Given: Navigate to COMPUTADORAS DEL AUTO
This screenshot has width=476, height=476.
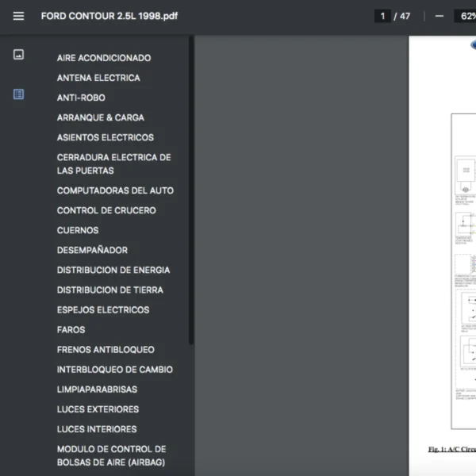Looking at the screenshot, I should click(115, 190).
